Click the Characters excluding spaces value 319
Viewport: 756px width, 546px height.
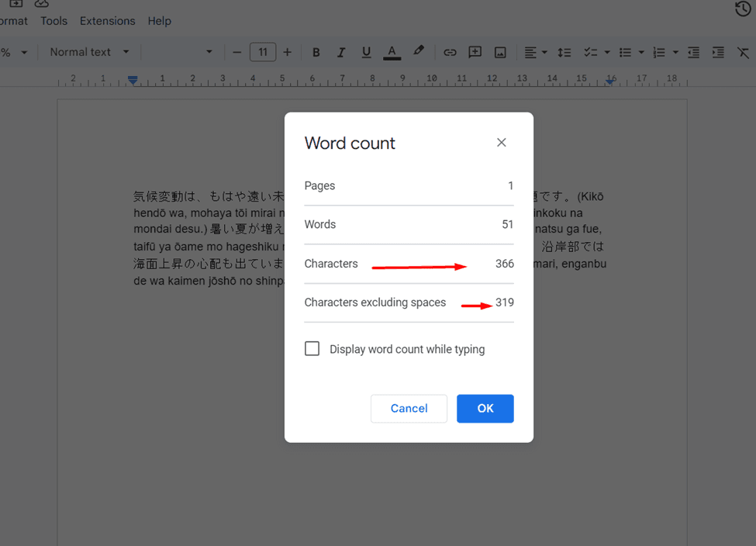point(505,302)
